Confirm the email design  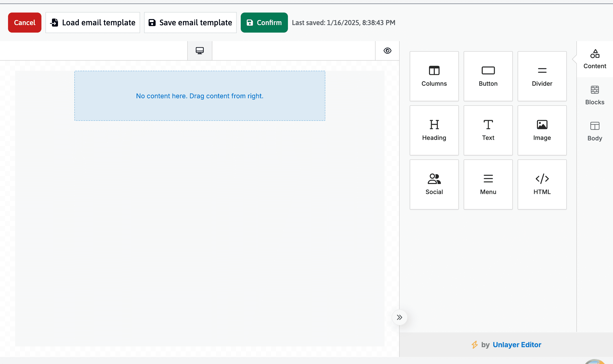tap(264, 23)
